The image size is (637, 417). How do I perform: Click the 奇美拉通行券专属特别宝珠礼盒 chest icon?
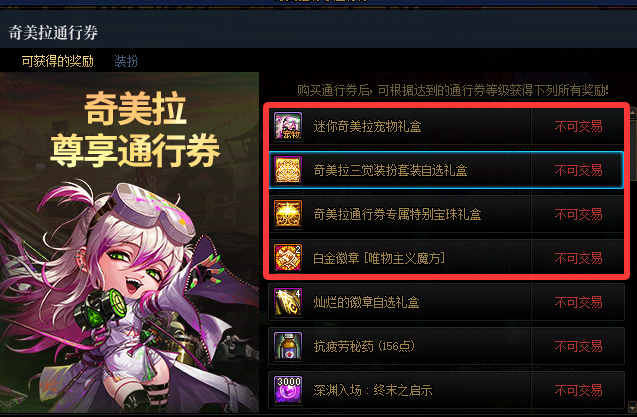288,214
